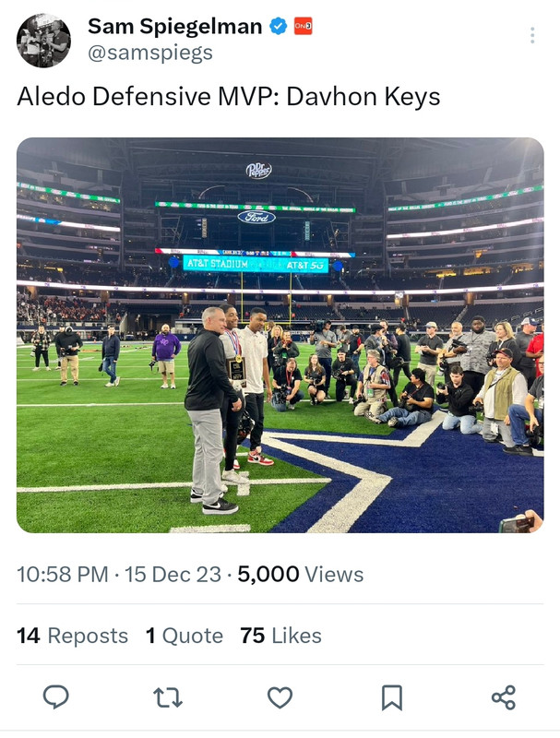The image size is (560, 738).
Task: Click the blue verified checkmark badge
Action: point(279,27)
